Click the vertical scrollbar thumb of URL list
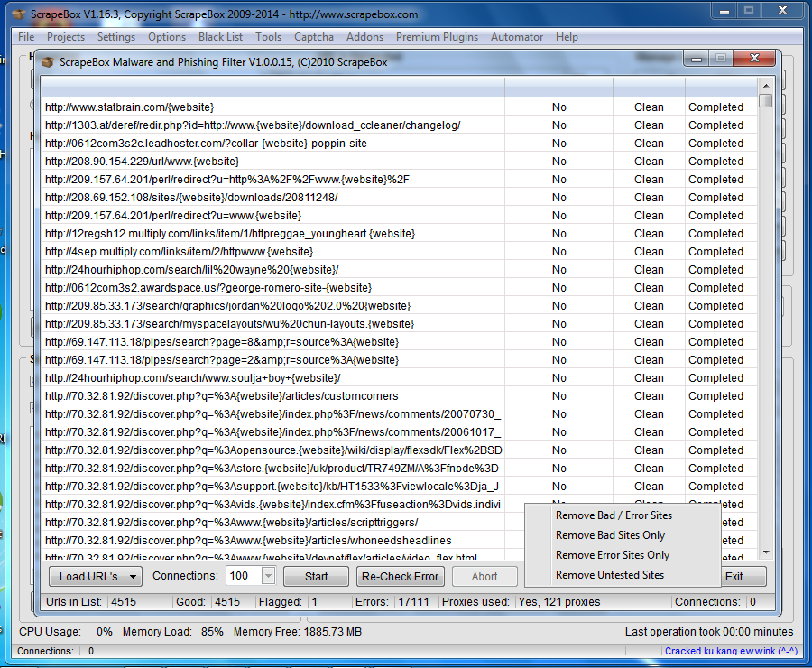This screenshot has height=668, width=812. coord(766,100)
